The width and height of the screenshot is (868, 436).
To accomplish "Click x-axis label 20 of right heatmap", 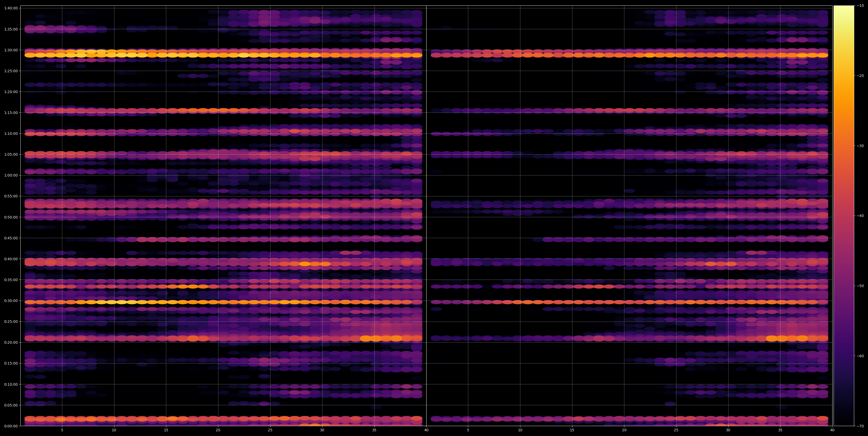I will click(624, 430).
